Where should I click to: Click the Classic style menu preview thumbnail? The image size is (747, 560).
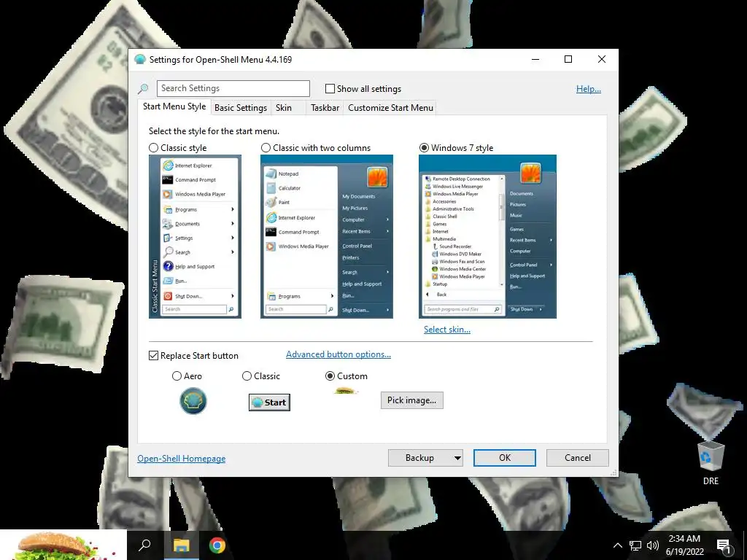[x=195, y=237]
